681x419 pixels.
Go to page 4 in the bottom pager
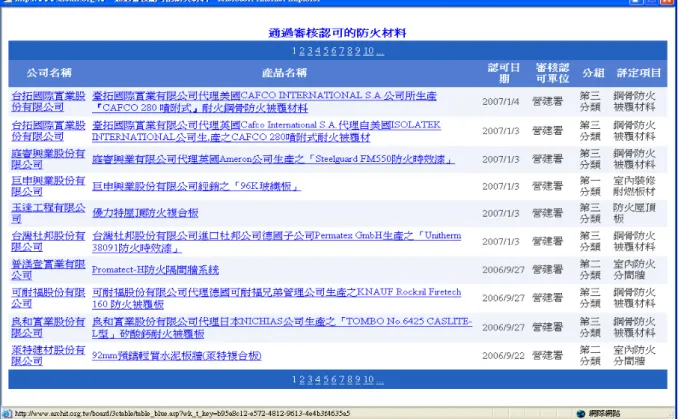point(318,379)
